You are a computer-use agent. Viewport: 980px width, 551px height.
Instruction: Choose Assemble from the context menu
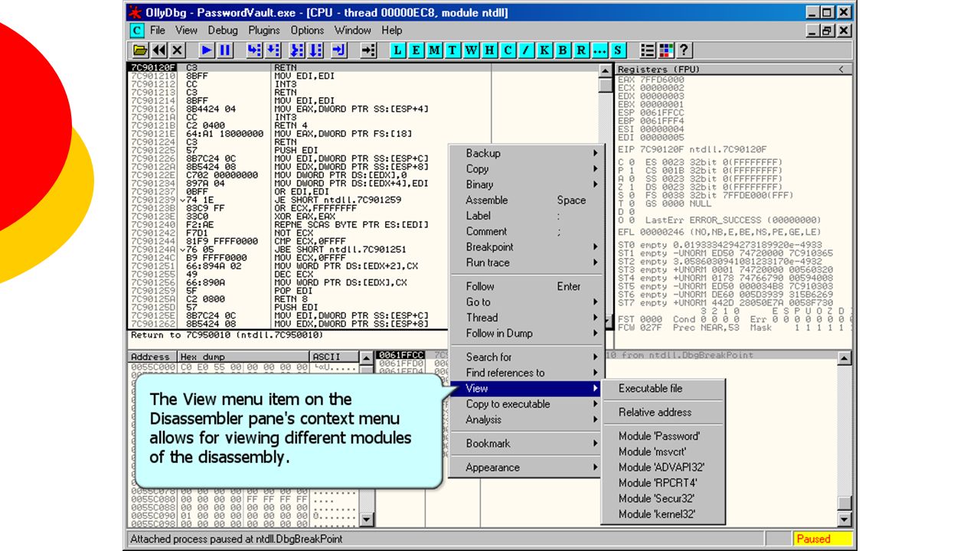pos(525,201)
